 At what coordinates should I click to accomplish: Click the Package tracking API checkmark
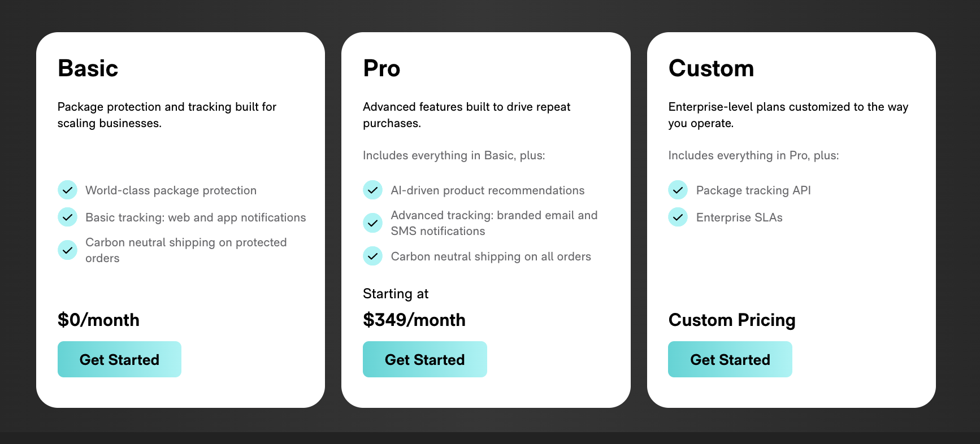[678, 190]
